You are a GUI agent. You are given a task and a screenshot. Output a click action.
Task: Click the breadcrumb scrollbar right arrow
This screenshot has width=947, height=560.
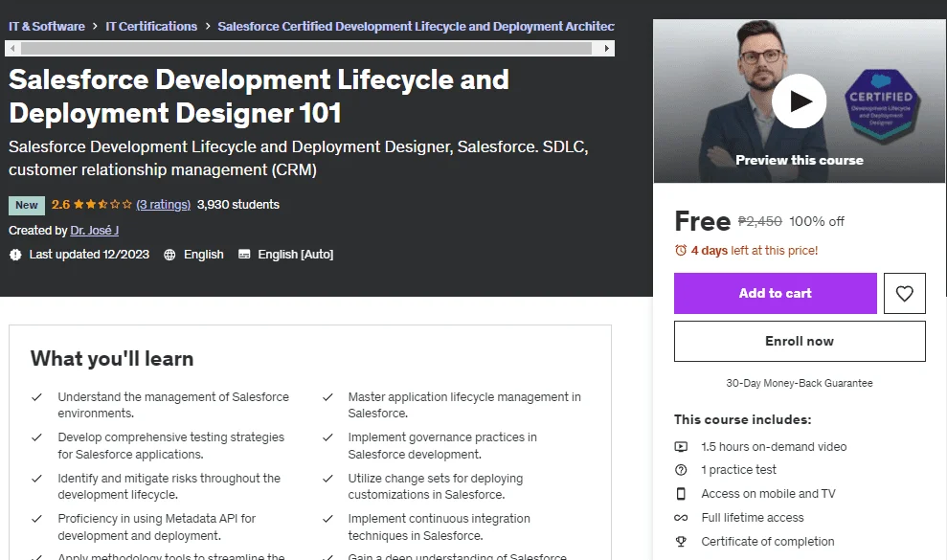[607, 48]
